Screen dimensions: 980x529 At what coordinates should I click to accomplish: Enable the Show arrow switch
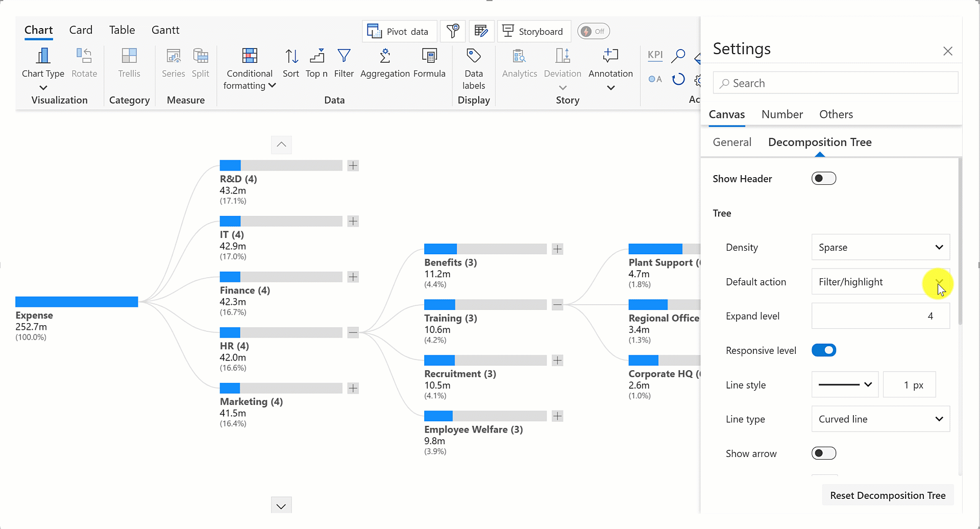(823, 453)
